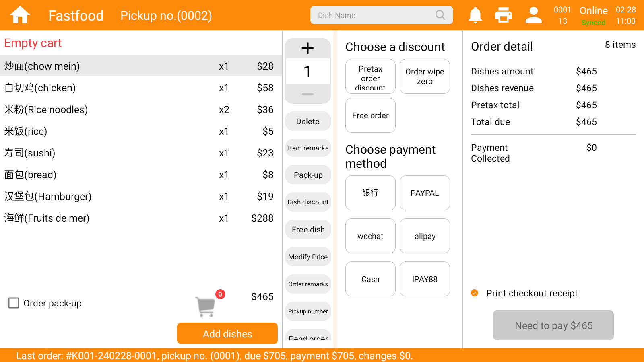Open the user account icon

(534, 15)
